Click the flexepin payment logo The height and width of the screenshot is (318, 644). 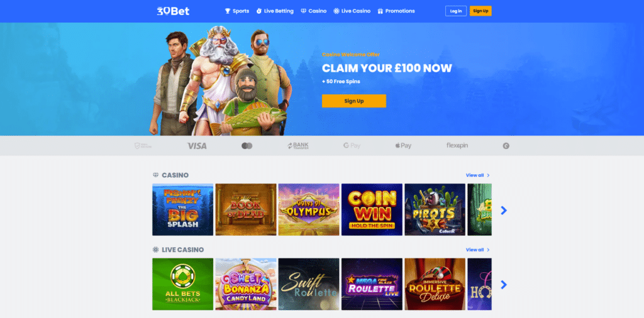(x=457, y=146)
